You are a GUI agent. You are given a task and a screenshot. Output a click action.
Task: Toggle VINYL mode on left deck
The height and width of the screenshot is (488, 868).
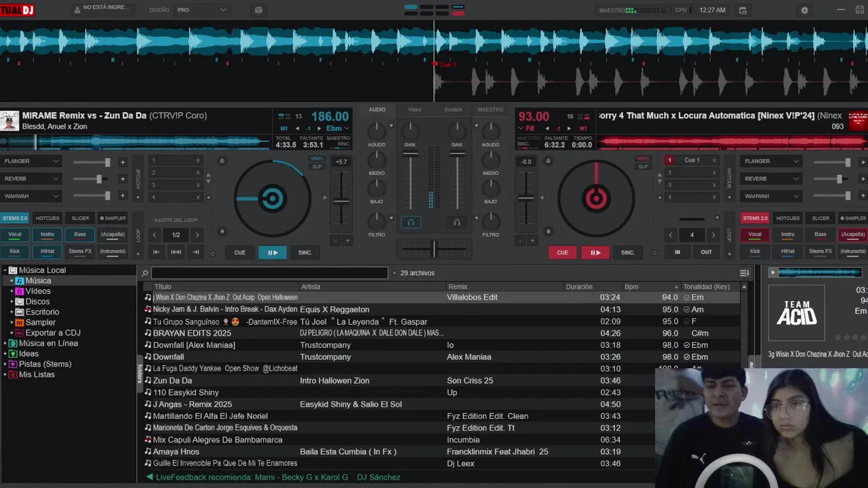317,159
